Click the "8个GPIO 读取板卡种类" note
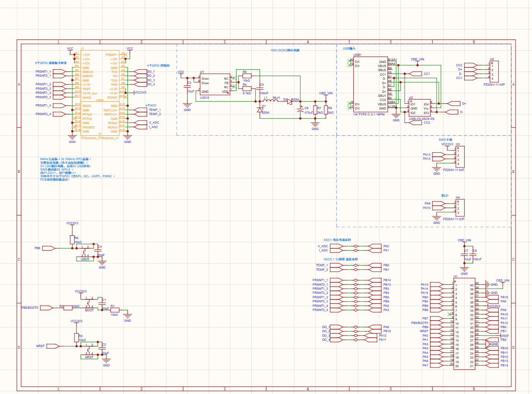Viewport: 532px width, 394px height. pos(51,63)
